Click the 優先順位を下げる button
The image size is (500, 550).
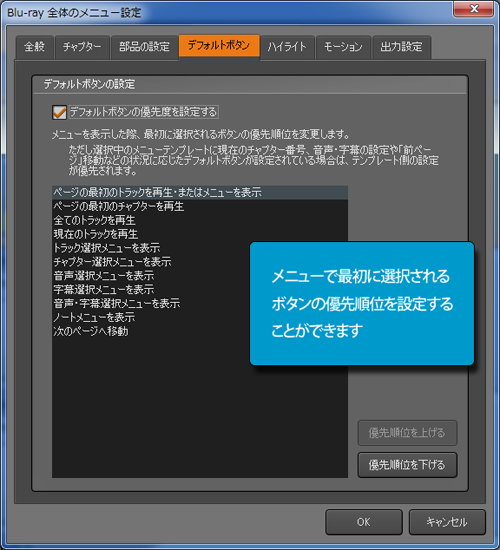407,465
